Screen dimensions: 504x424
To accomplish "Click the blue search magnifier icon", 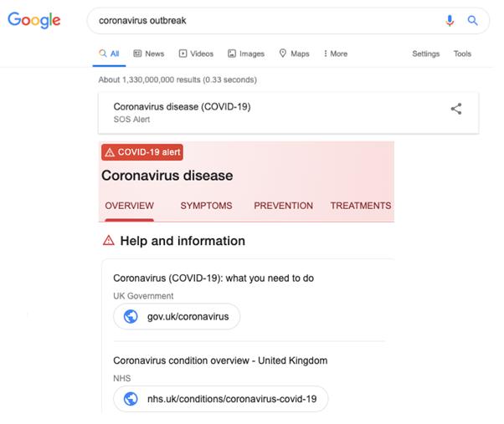I will point(473,21).
